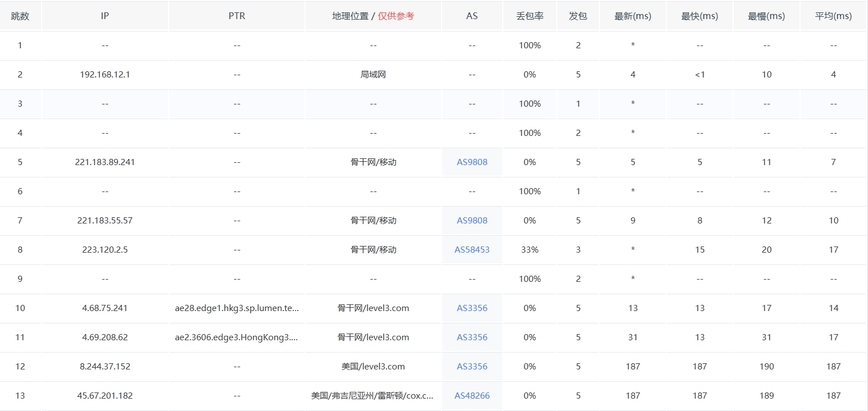Click the 最快(ms) column header
Image resolution: width=868 pixels, height=411 pixels.
(699, 16)
